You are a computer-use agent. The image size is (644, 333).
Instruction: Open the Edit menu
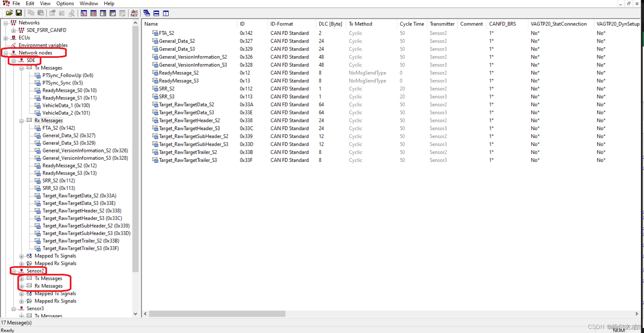pyautogui.click(x=30, y=3)
